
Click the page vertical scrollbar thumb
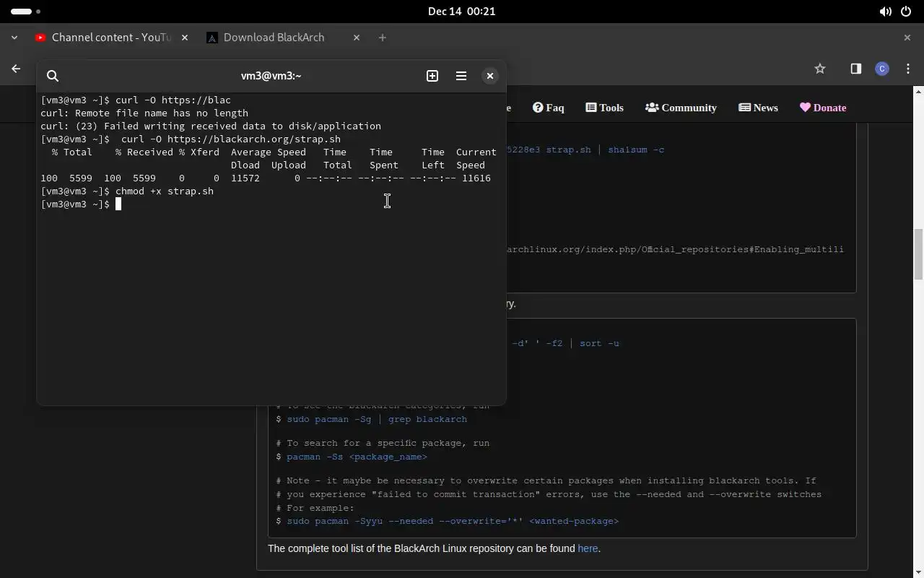[918, 254]
